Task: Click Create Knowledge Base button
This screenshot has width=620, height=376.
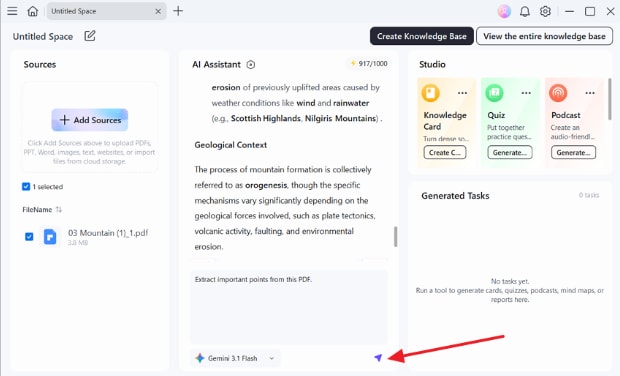Action: [422, 36]
